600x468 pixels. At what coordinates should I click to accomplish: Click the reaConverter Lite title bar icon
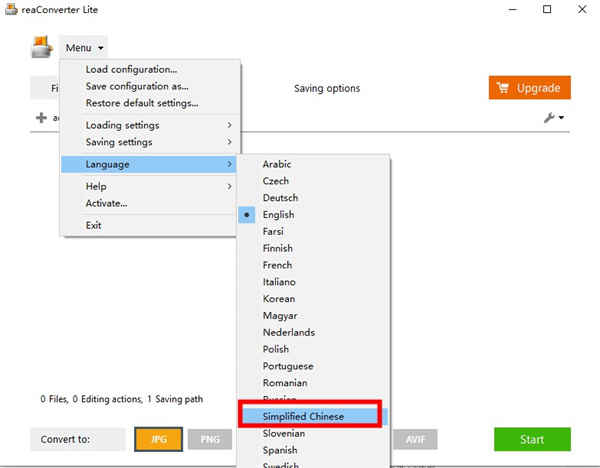click(x=11, y=9)
